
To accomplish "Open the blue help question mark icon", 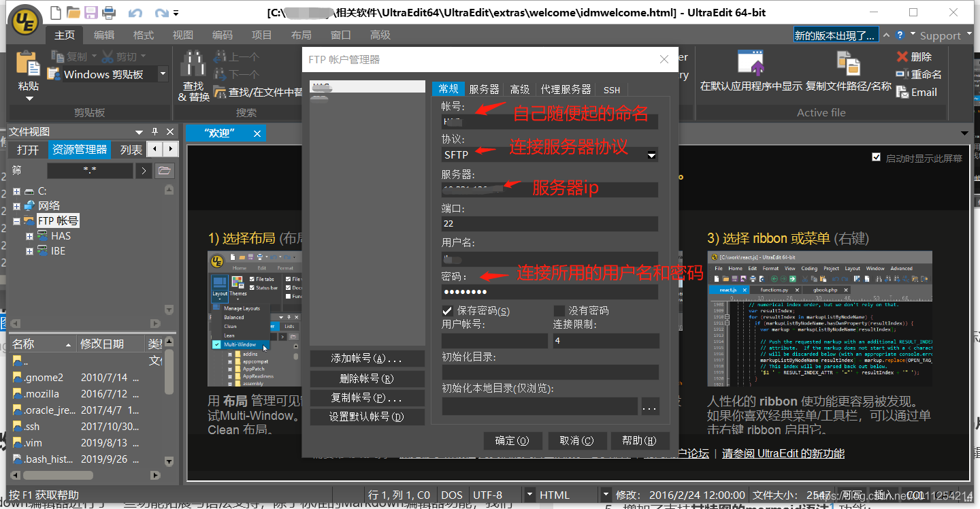I will tap(900, 35).
